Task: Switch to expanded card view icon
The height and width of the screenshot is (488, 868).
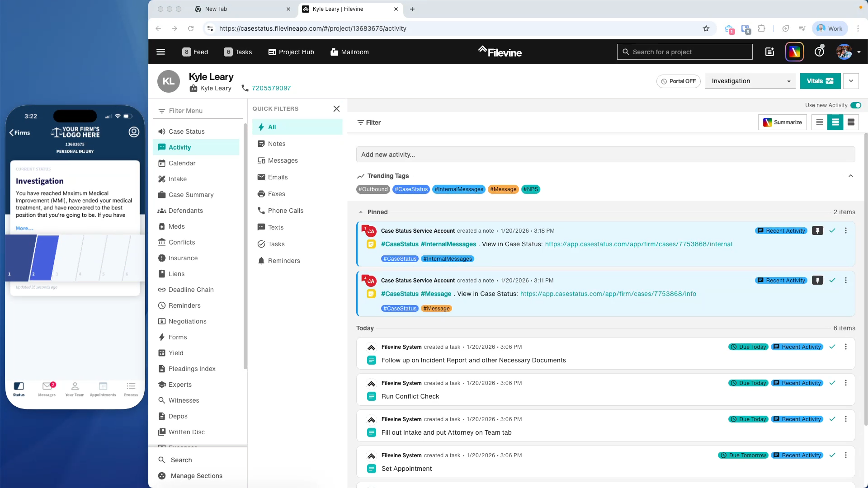Action: click(851, 122)
